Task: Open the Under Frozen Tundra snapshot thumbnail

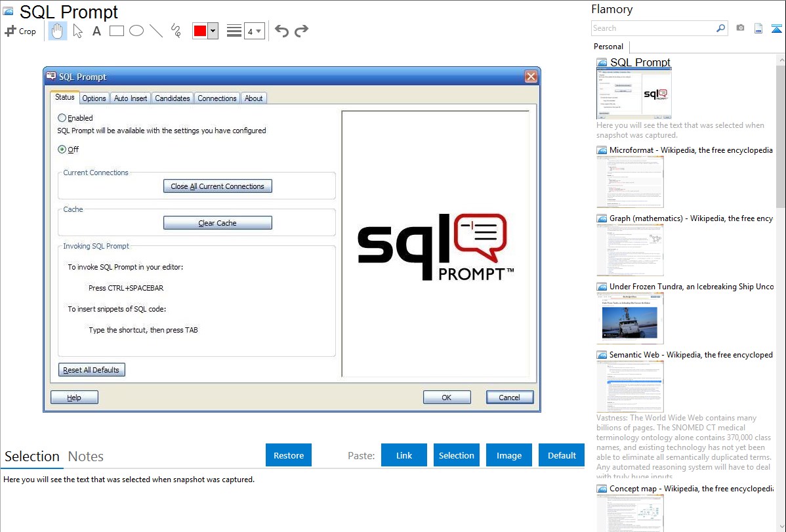Action: tap(630, 318)
